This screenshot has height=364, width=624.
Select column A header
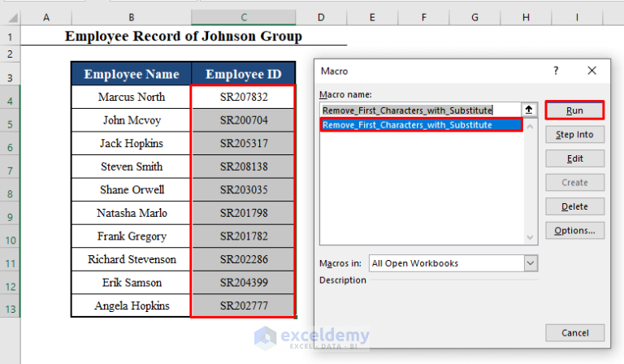(x=46, y=18)
